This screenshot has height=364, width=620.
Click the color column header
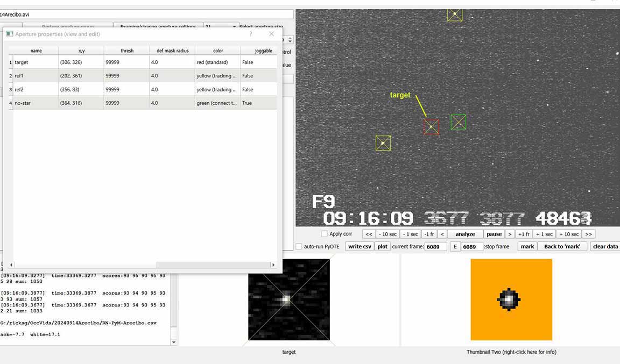[218, 51]
